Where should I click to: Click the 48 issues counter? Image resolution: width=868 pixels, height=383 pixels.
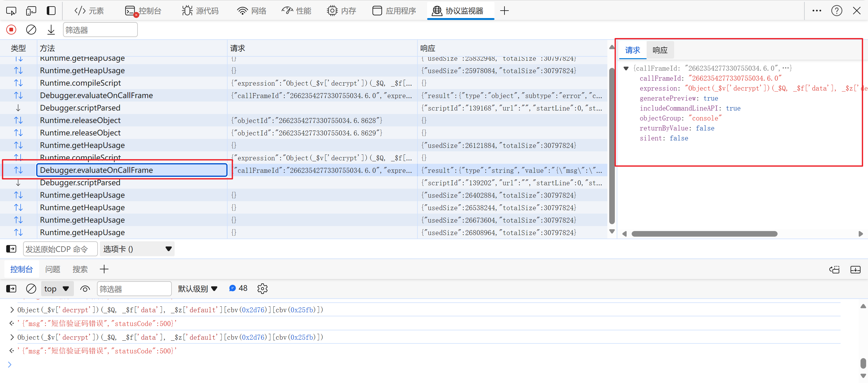pos(238,288)
